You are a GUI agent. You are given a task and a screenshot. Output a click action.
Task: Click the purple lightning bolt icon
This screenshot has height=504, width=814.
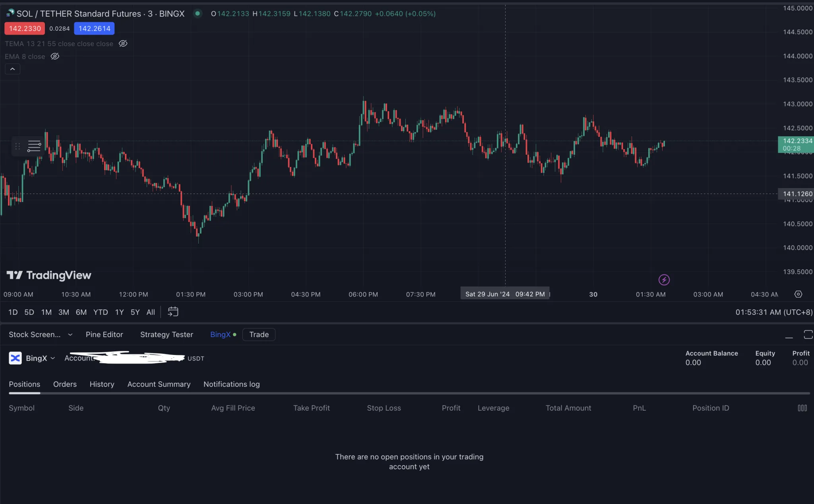click(x=664, y=280)
